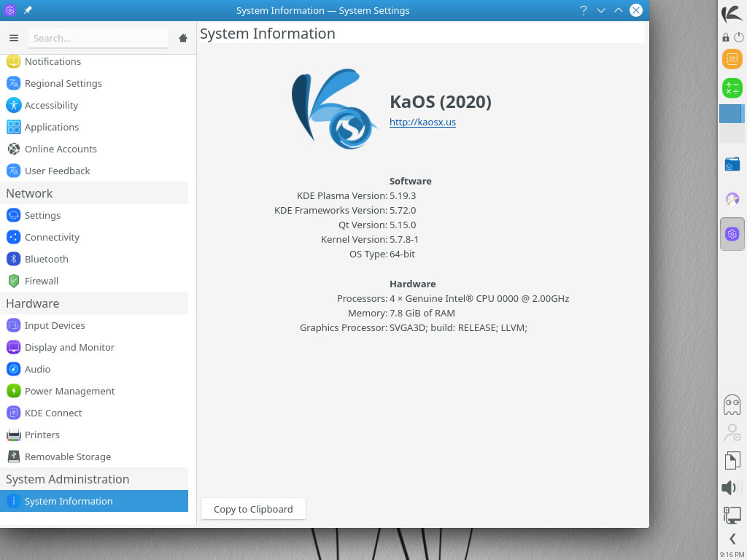Viewport: 747px width, 560px height.
Task: Open User Feedback settings
Action: coord(94,171)
